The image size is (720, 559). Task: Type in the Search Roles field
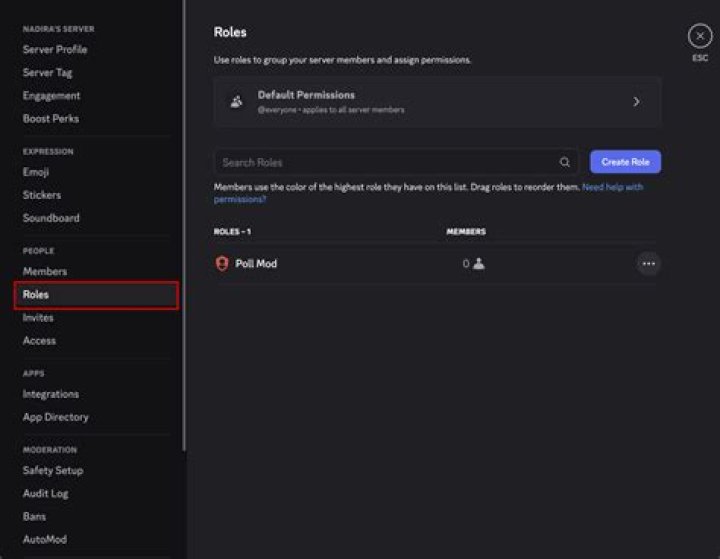tap(385, 162)
